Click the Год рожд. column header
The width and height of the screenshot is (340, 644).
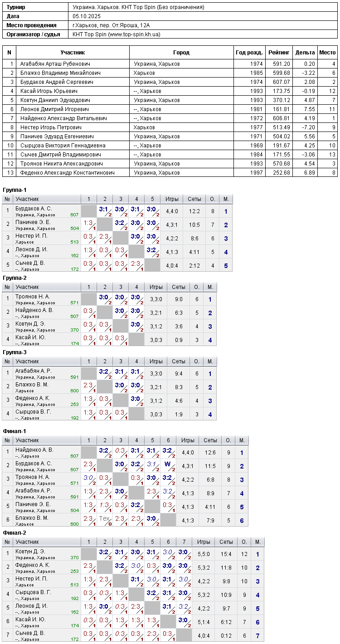click(249, 53)
